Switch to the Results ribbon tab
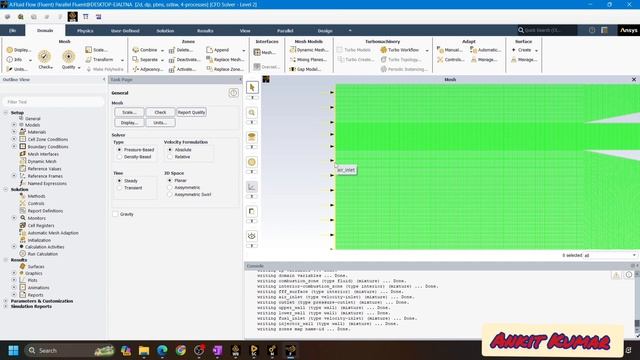Screen dimensions: 640x360 pos(205,31)
